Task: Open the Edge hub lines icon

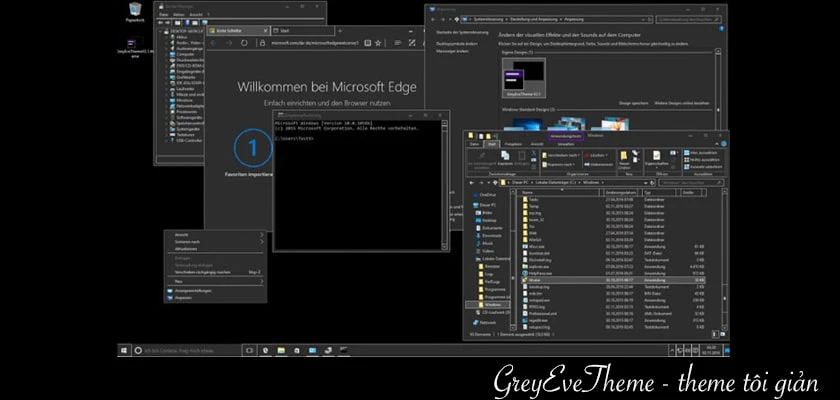Action: pos(398,43)
